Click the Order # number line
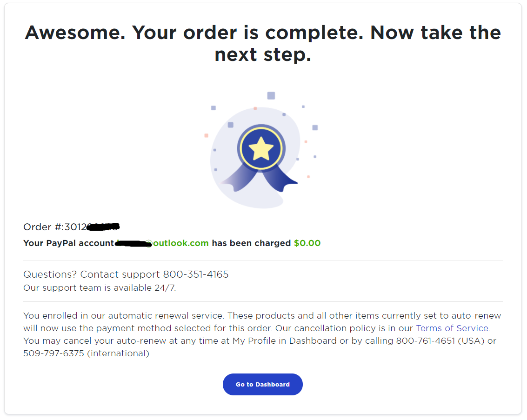Viewport: 527px width, 420px height. point(71,227)
